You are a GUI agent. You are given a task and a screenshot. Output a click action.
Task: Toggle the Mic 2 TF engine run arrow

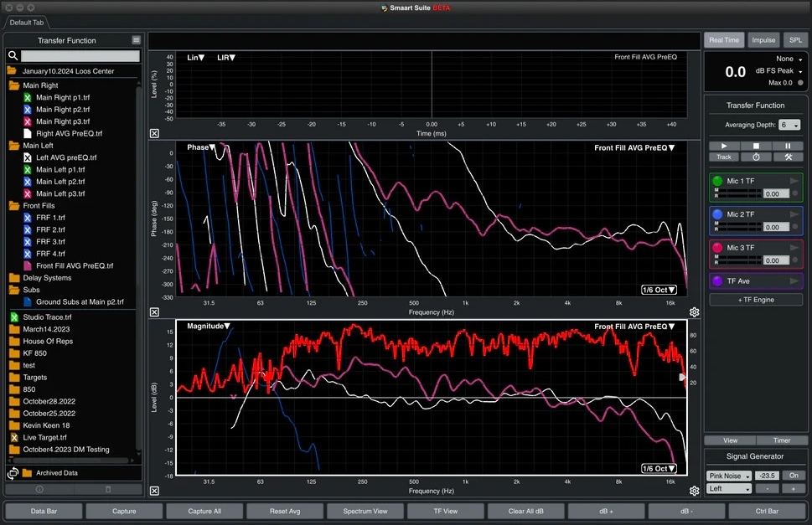[x=794, y=214]
